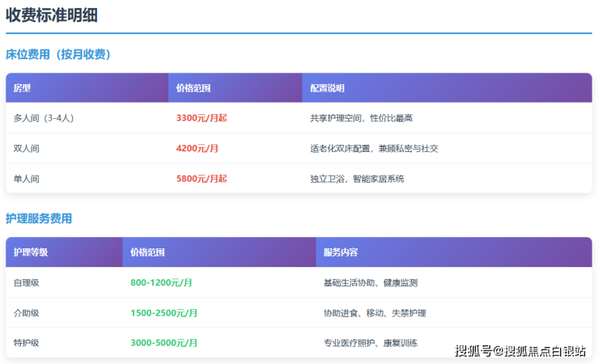Click the 独立卫浴，智能家居系统 description
The height and width of the screenshot is (364, 599).
point(357,179)
